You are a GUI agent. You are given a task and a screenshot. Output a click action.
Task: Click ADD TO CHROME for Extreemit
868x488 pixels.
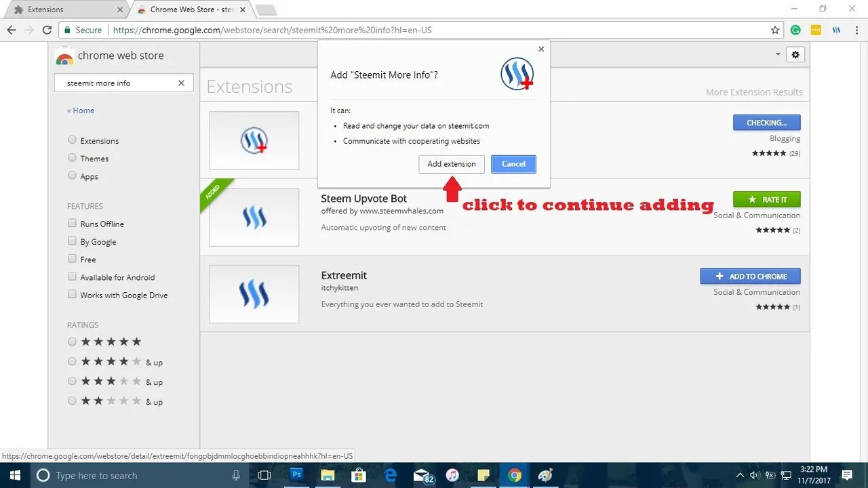click(750, 276)
